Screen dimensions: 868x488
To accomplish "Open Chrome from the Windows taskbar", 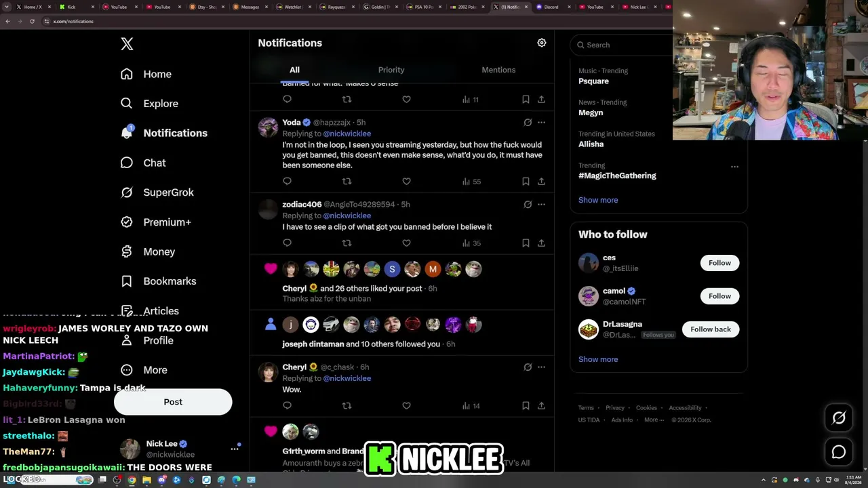I will tap(132, 480).
